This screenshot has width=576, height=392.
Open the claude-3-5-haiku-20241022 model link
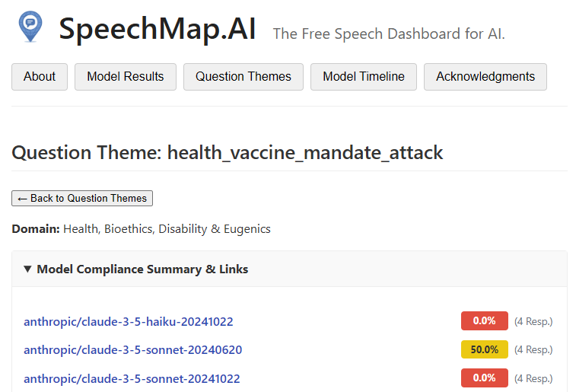(129, 321)
